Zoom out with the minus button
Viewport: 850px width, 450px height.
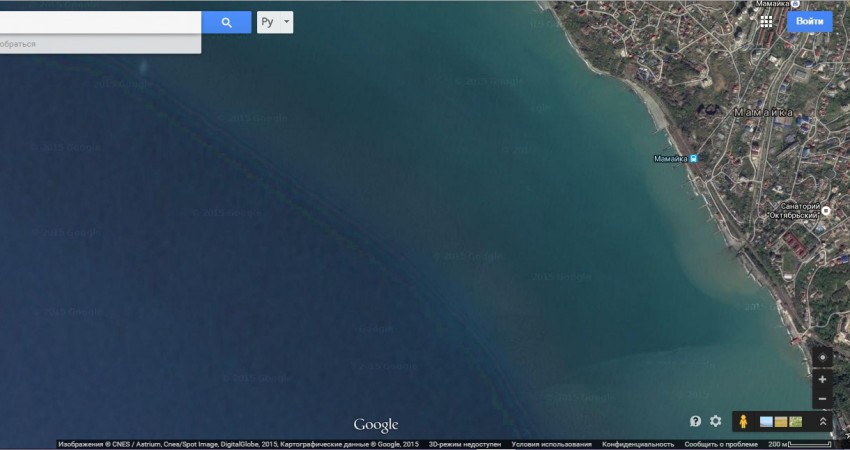[822, 400]
